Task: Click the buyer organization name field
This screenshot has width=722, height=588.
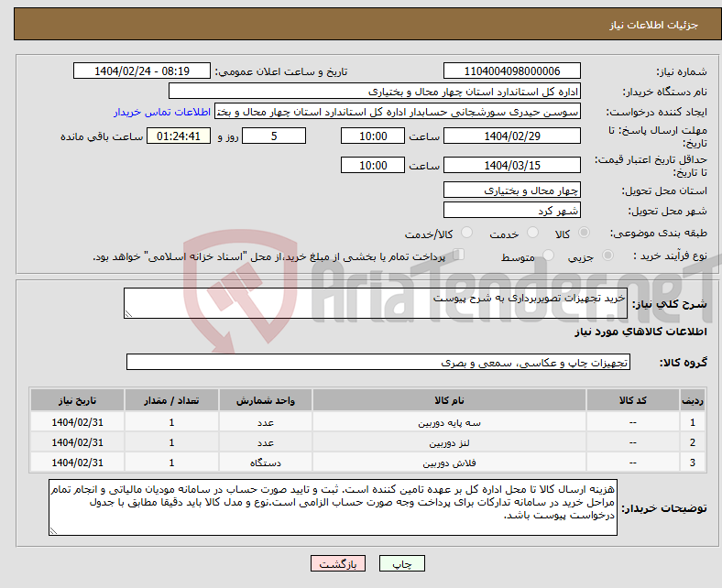Action: [x=375, y=92]
